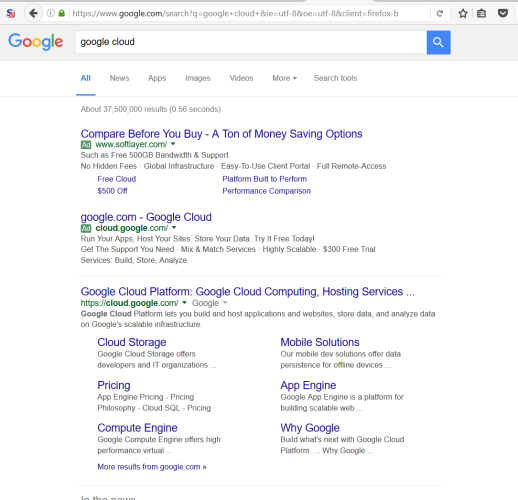Viewport: 518px width, 500px height.
Task: Open the $500 Off sitelink
Action: 112,191
